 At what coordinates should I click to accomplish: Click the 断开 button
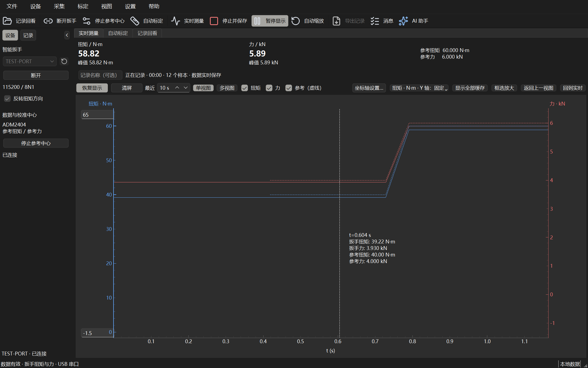pyautogui.click(x=36, y=75)
